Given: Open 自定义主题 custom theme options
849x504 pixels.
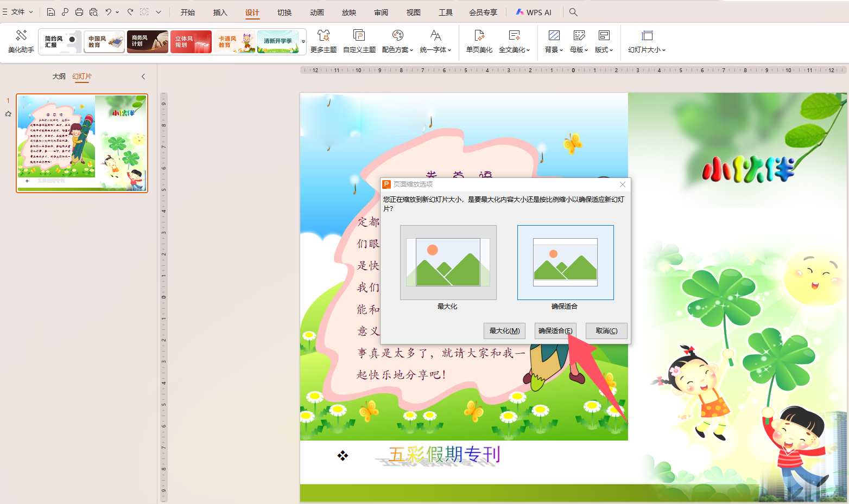Looking at the screenshot, I should (x=359, y=41).
